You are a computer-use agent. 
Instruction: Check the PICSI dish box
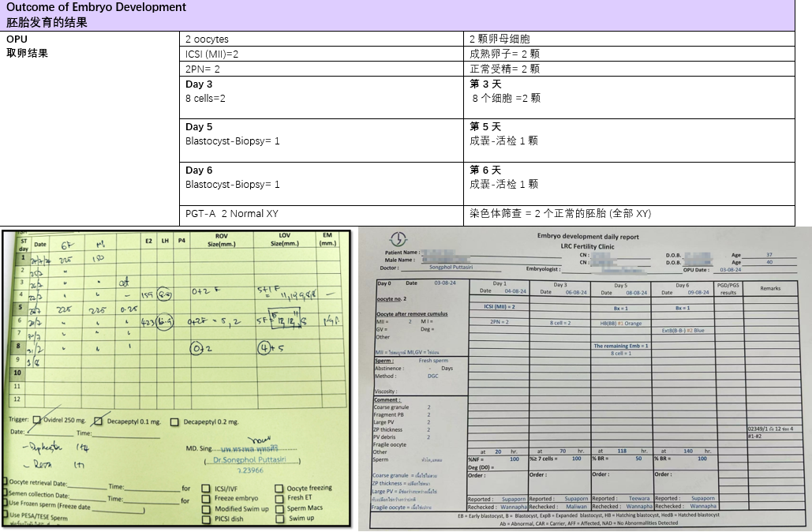pyautogui.click(x=206, y=519)
